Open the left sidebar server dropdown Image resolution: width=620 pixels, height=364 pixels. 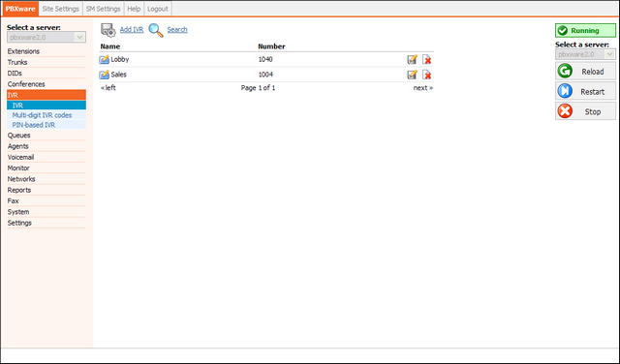tap(46, 37)
